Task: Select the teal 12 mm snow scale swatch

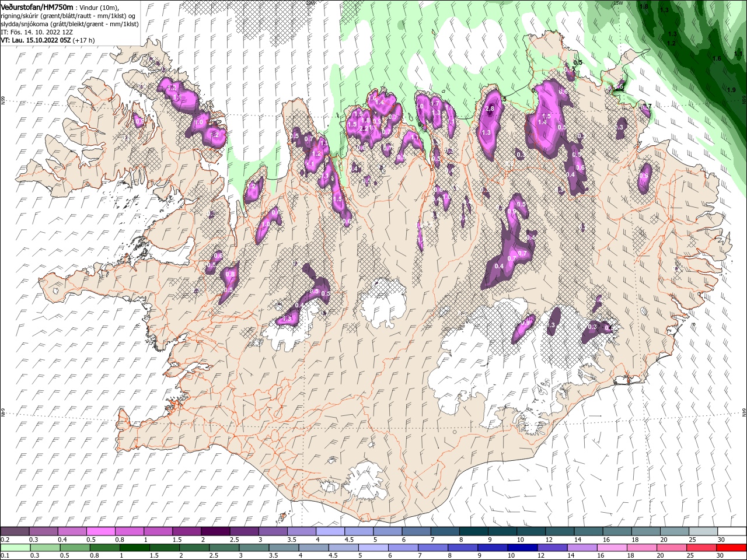Action: (560, 531)
